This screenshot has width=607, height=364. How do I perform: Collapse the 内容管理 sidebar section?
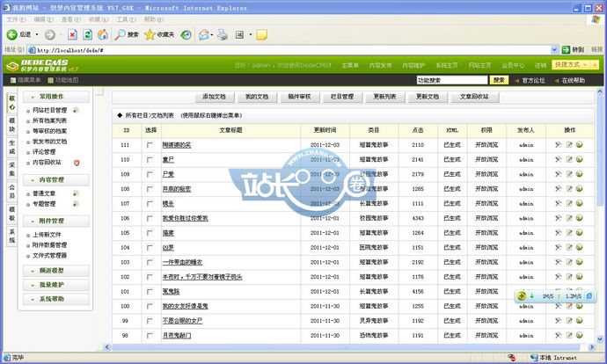click(x=55, y=180)
